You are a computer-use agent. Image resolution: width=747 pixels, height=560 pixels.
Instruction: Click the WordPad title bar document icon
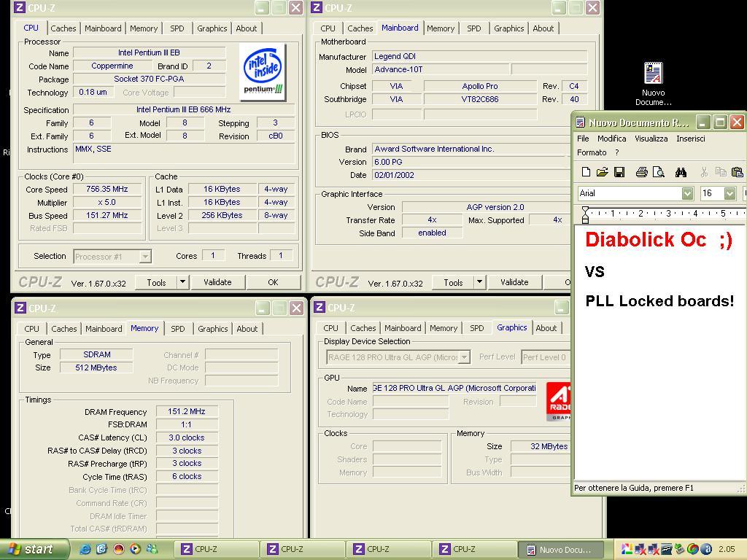(580, 122)
